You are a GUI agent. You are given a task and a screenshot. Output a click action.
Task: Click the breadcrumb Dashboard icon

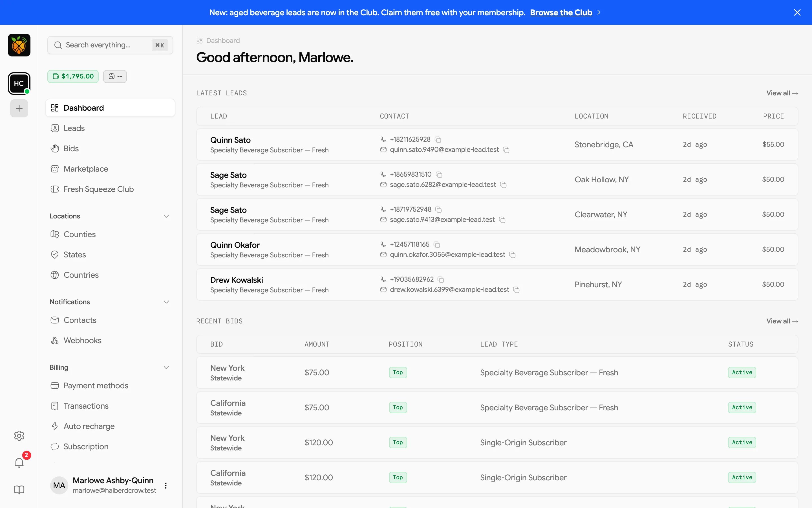coord(200,41)
